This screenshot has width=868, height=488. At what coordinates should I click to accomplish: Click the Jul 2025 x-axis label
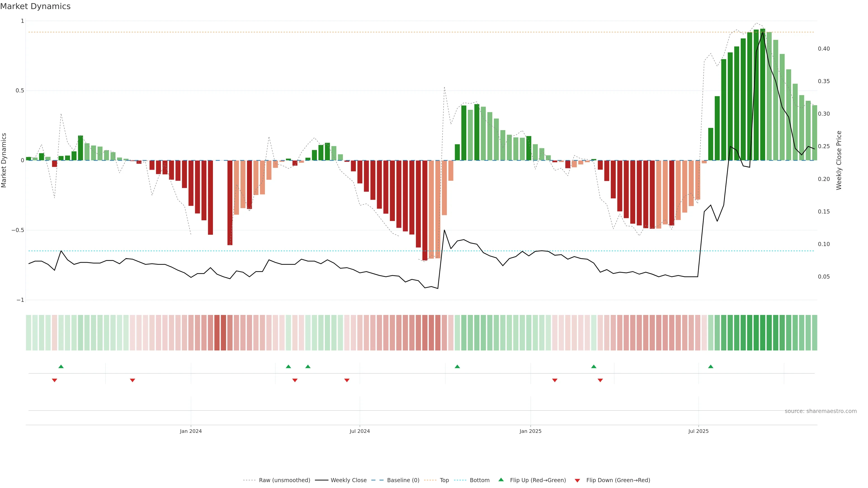point(698,431)
